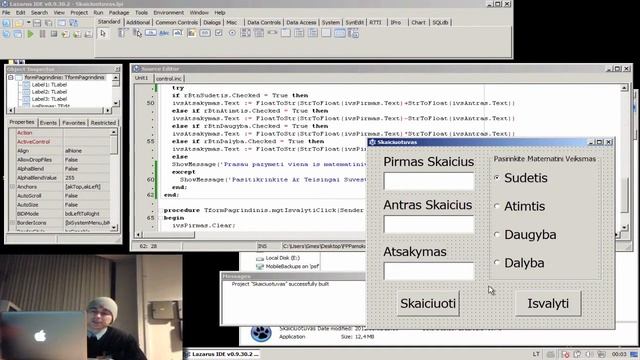
Task: Click the Pause button in the IDE toolbar
Action: point(42,34)
